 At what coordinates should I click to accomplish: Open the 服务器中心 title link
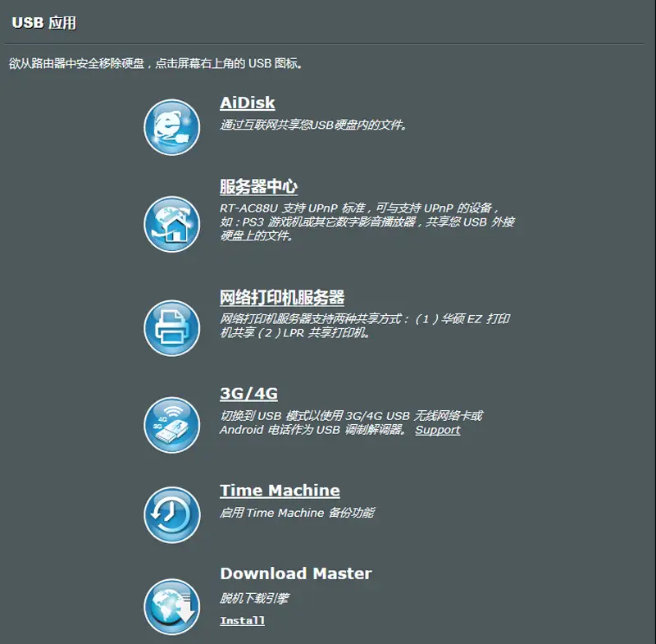click(258, 186)
